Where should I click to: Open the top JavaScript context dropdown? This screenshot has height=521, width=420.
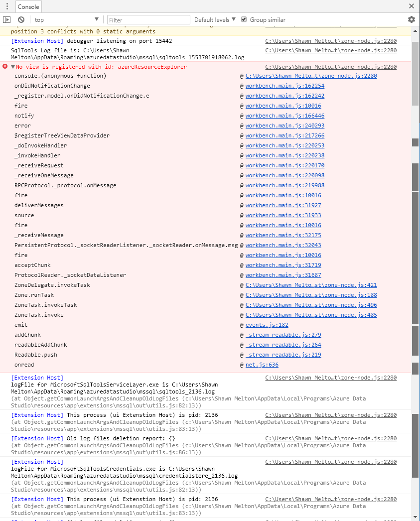coord(66,20)
